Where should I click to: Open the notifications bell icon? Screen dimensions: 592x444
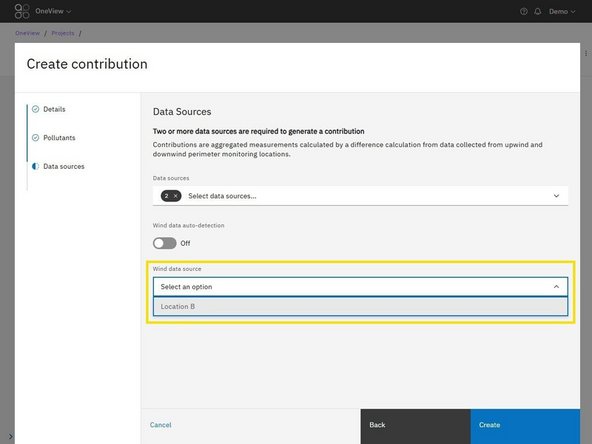[538, 12]
